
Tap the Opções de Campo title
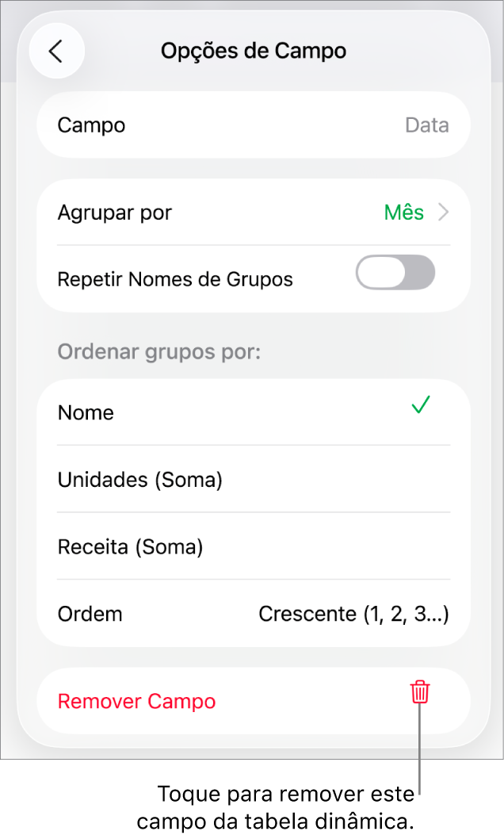(x=253, y=50)
